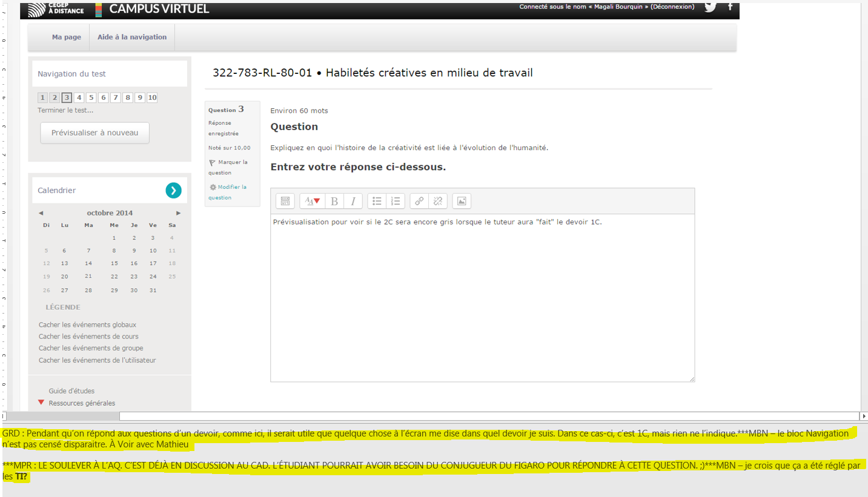Go to next month in the calendar
Screen dimensions: 868x497
click(x=179, y=213)
